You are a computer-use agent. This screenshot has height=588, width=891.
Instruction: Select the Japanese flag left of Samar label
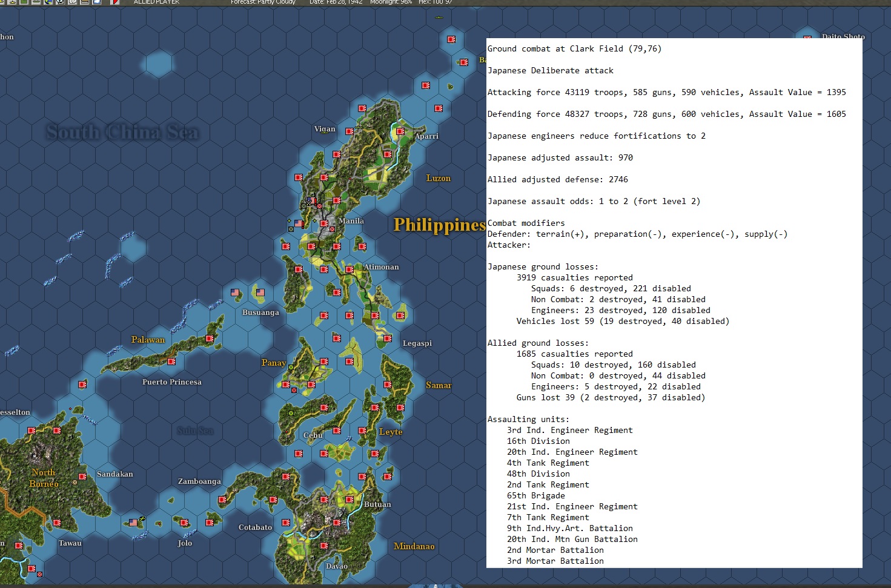click(x=388, y=385)
